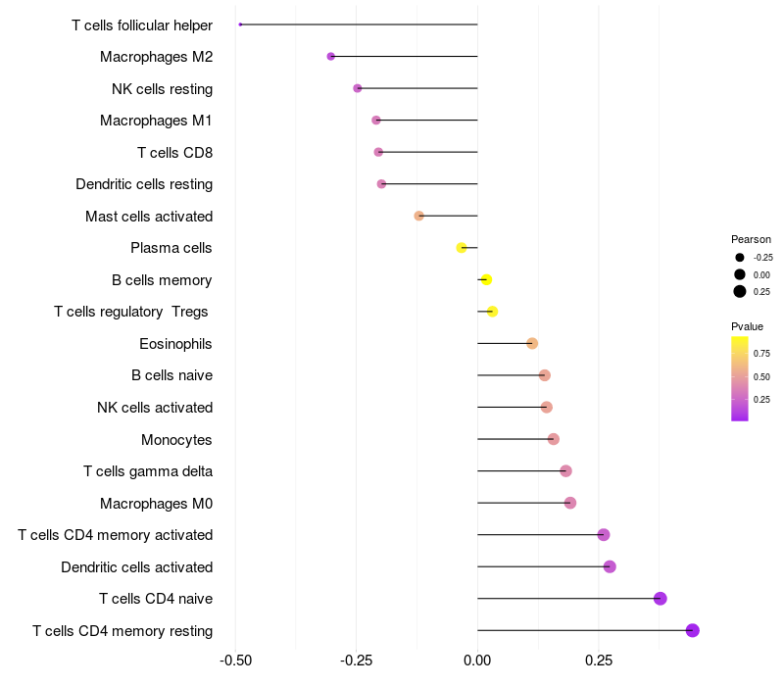784x686 pixels.
Task: Select the Macrophages M0 data point
Action: 570,503
